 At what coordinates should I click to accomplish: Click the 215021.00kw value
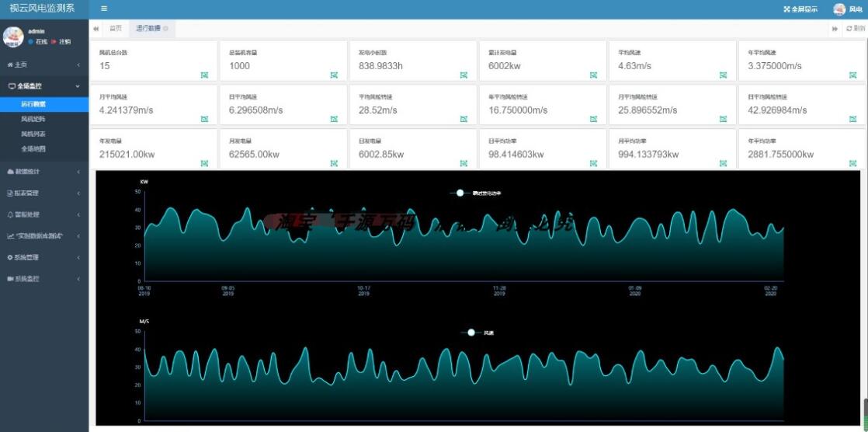point(127,155)
